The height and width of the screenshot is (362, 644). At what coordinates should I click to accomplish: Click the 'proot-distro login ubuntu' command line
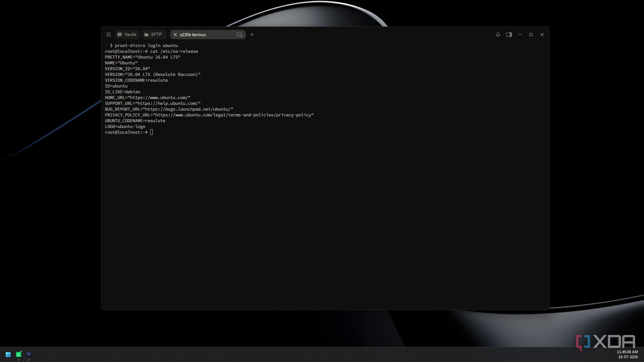click(x=141, y=46)
